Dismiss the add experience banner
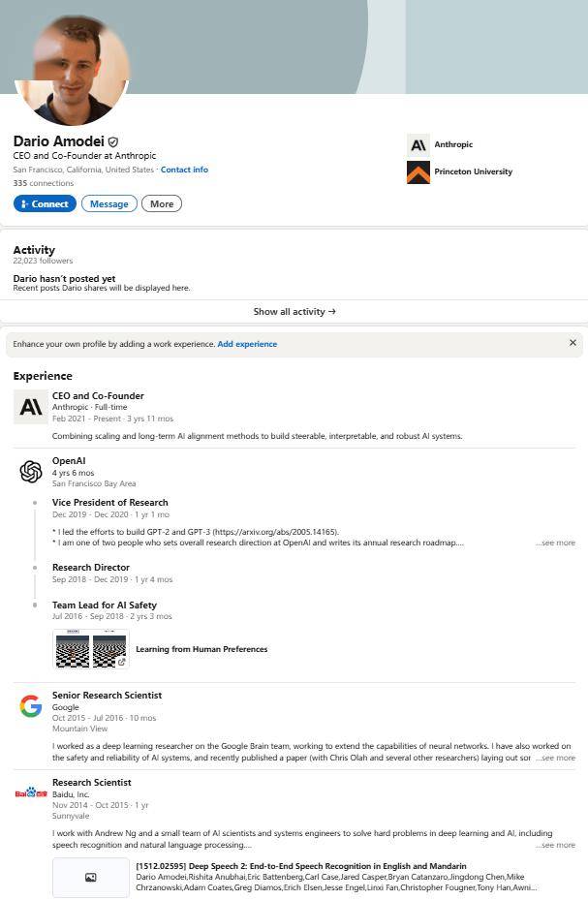The height and width of the screenshot is (900, 588). (x=573, y=343)
